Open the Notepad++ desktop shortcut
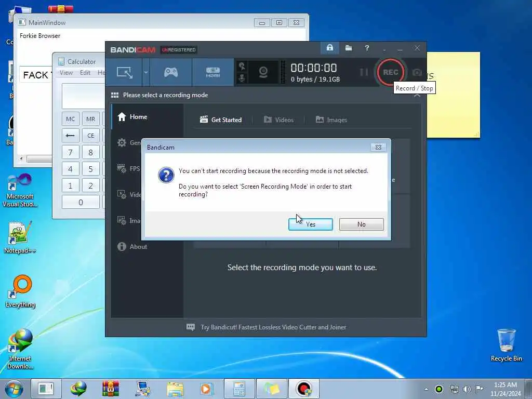532x399 pixels. 20,237
